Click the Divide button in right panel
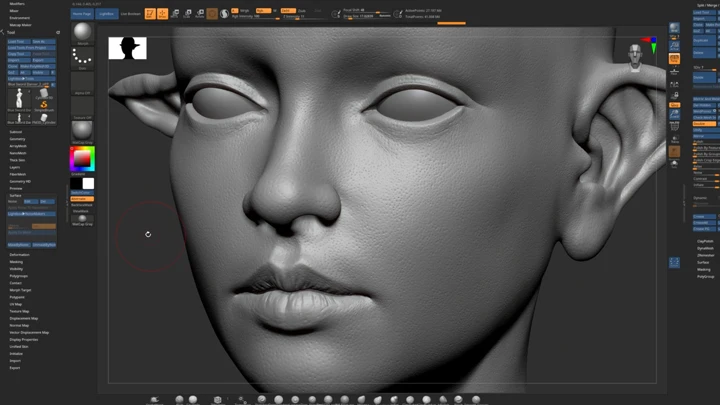 [704, 78]
